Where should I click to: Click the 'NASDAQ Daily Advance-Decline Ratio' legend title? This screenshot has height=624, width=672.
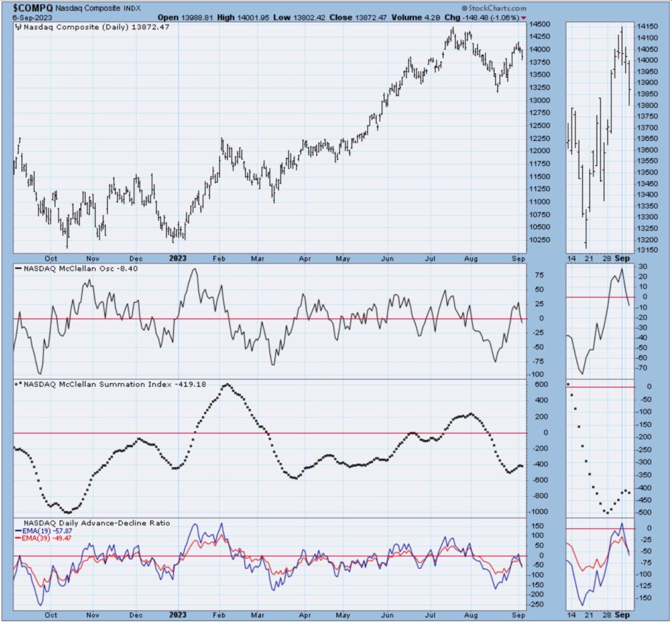(x=97, y=523)
